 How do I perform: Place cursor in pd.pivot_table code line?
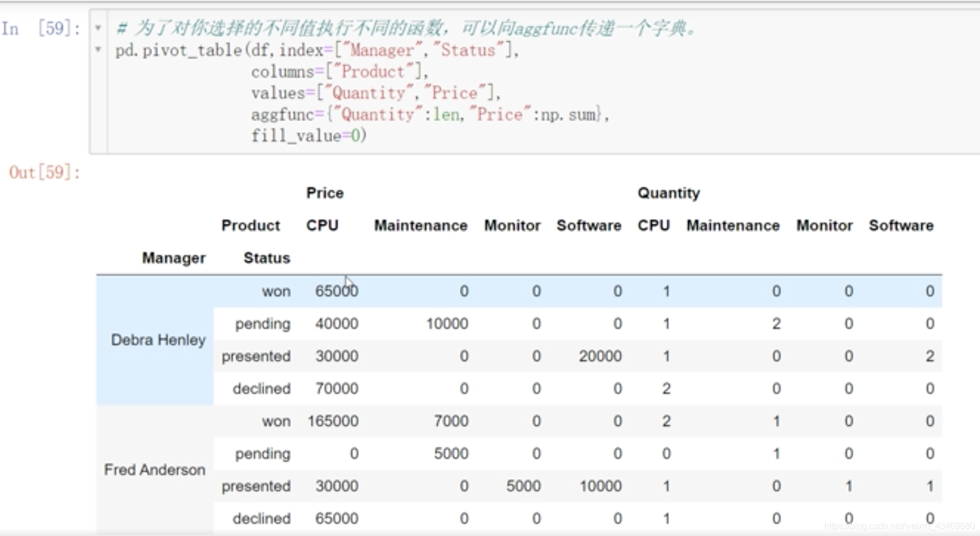tap(317, 50)
